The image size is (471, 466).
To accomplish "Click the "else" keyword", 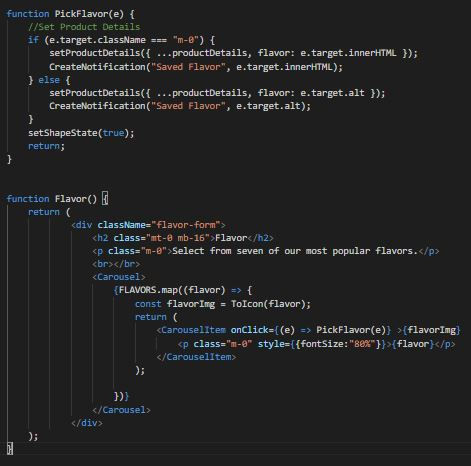I will (x=49, y=80).
